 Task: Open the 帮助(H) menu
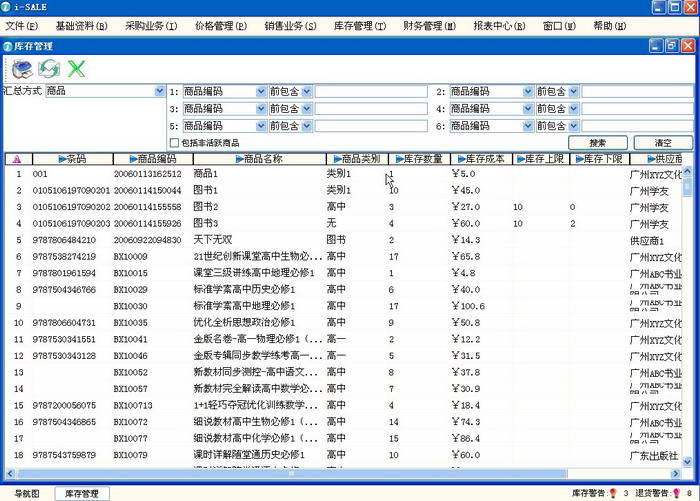point(609,26)
